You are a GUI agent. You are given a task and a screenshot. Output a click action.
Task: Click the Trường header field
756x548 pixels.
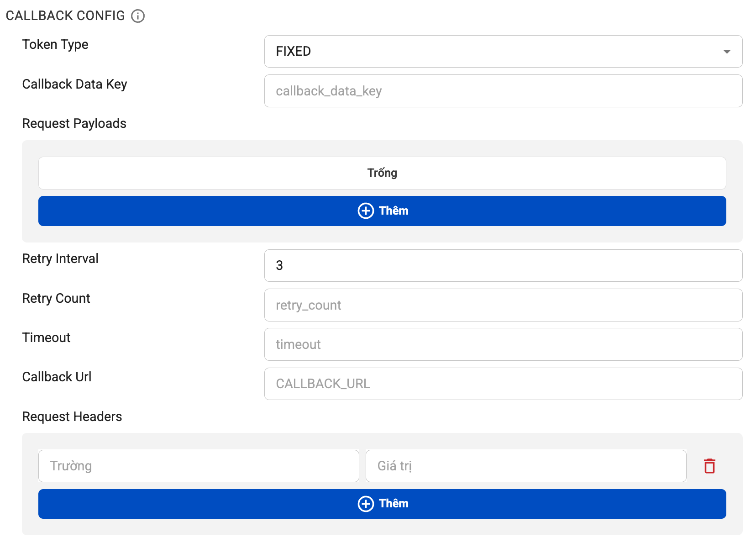(x=198, y=466)
